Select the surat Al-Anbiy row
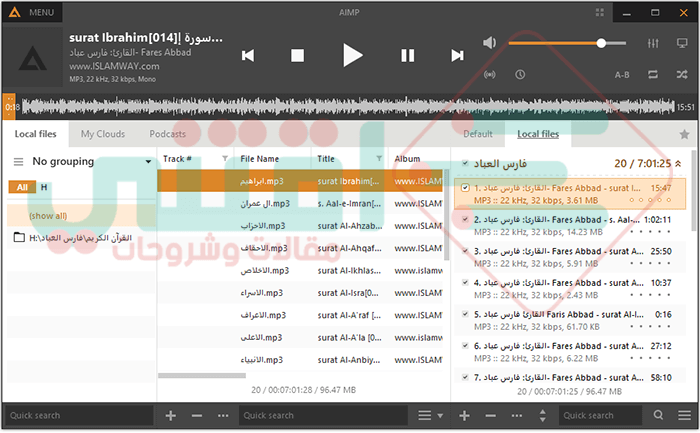 pos(300,360)
